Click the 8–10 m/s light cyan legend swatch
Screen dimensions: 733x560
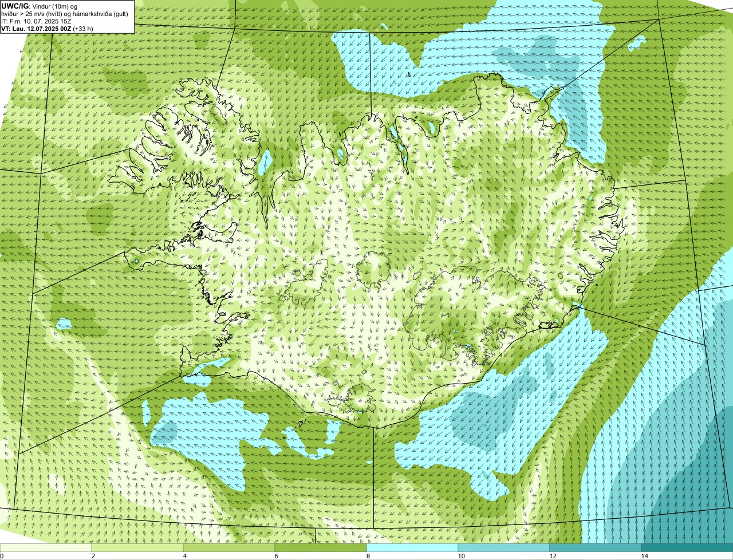pos(412,548)
